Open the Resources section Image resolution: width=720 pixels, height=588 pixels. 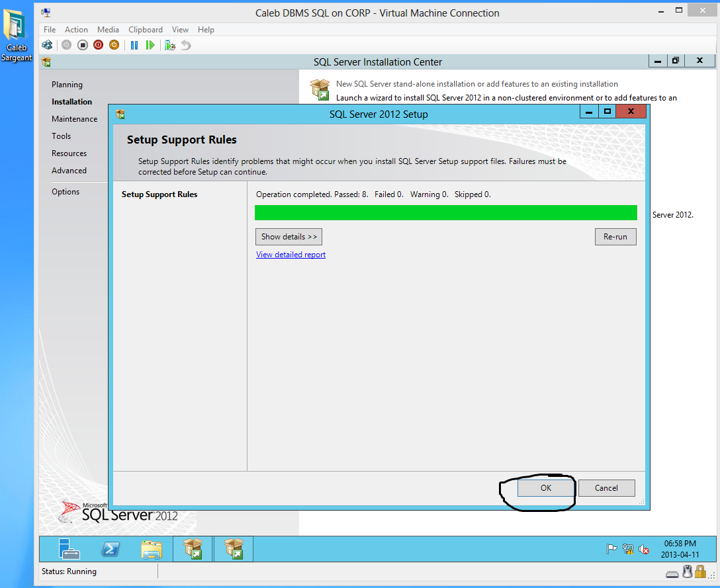[x=69, y=153]
